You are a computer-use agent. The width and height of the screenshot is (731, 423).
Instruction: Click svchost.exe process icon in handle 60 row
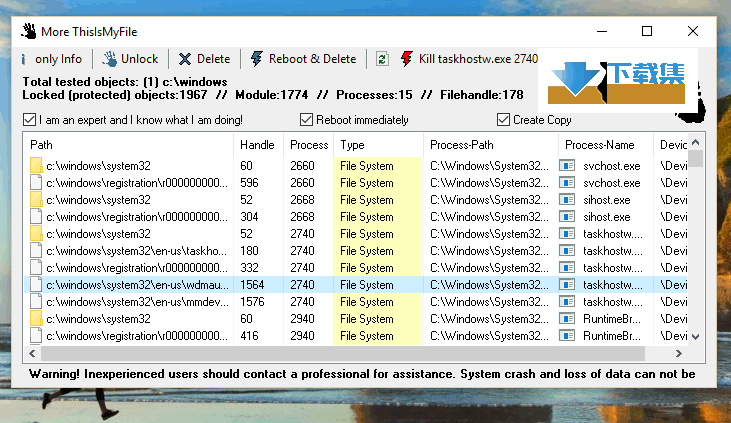click(567, 166)
